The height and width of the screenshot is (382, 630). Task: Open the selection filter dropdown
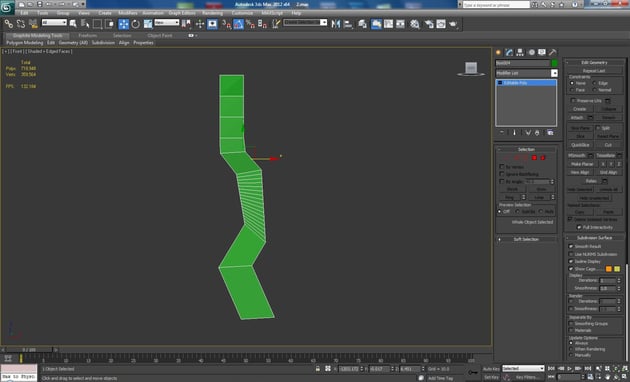(x=54, y=23)
